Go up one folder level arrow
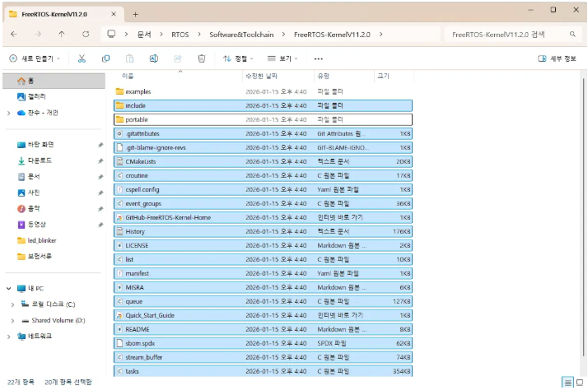 pos(62,34)
